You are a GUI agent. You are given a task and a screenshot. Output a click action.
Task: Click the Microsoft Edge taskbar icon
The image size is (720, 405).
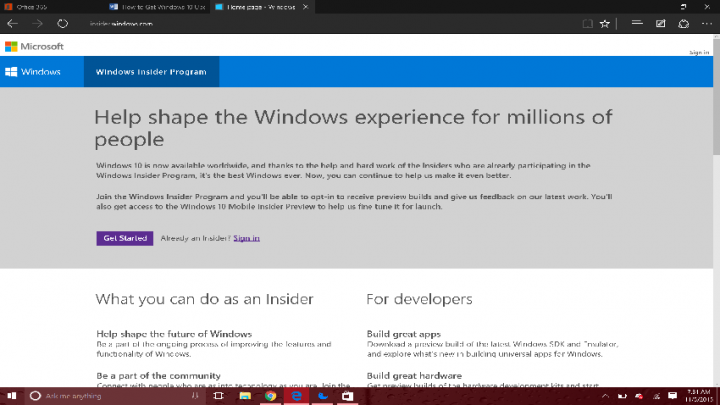pos(297,396)
